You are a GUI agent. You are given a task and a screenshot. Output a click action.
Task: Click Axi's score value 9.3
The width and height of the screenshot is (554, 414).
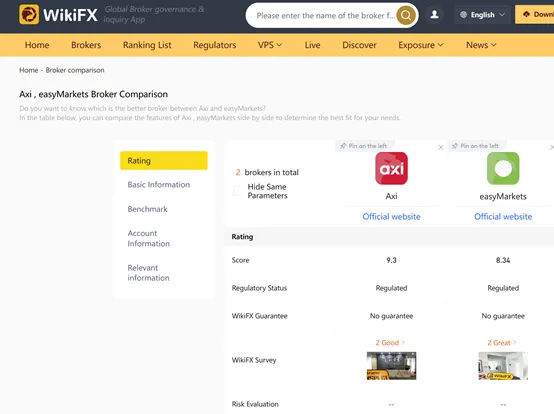click(x=391, y=260)
